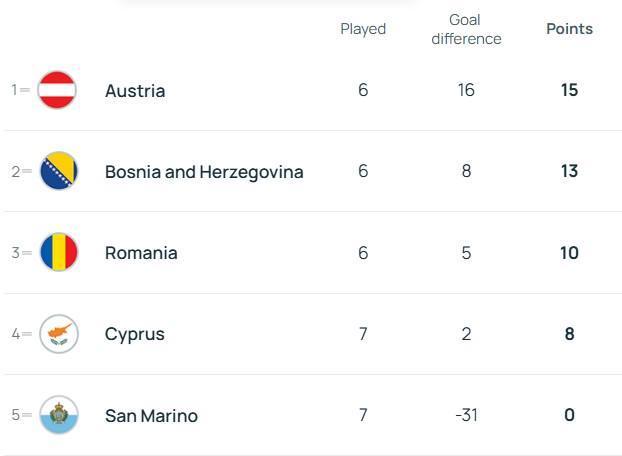Click the San Marino flag icon
The image size is (622, 456).
pyautogui.click(x=58, y=415)
